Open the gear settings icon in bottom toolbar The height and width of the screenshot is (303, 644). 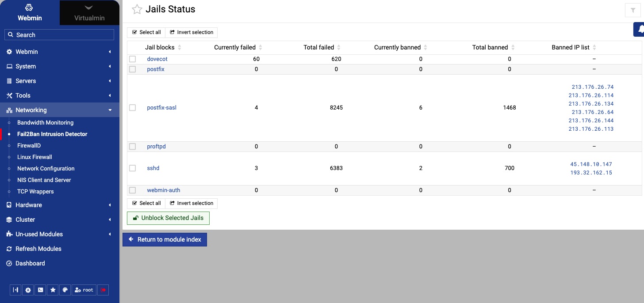pos(28,290)
